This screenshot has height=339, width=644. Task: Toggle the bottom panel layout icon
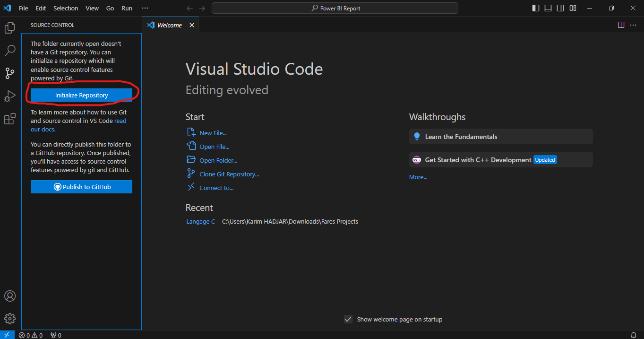tap(548, 8)
